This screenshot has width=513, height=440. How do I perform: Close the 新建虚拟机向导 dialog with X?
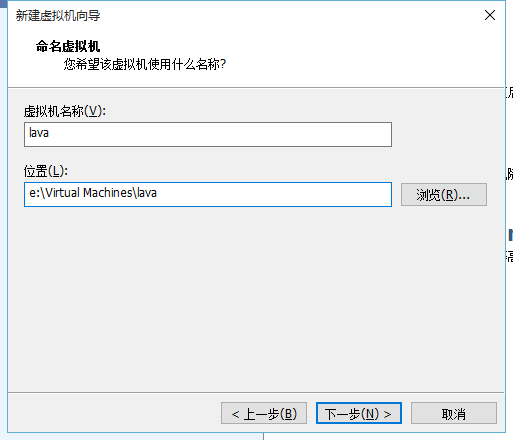(x=490, y=15)
